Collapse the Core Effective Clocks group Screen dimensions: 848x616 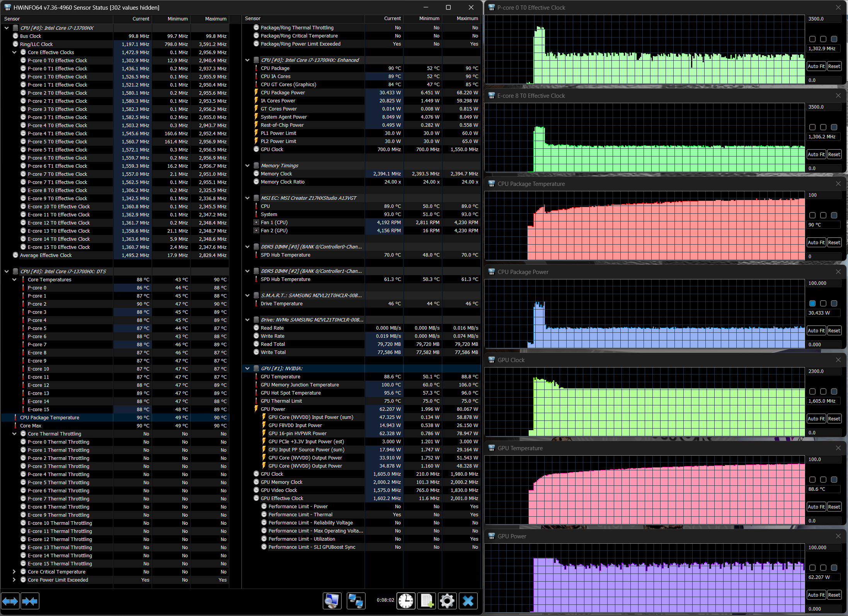pos(14,52)
